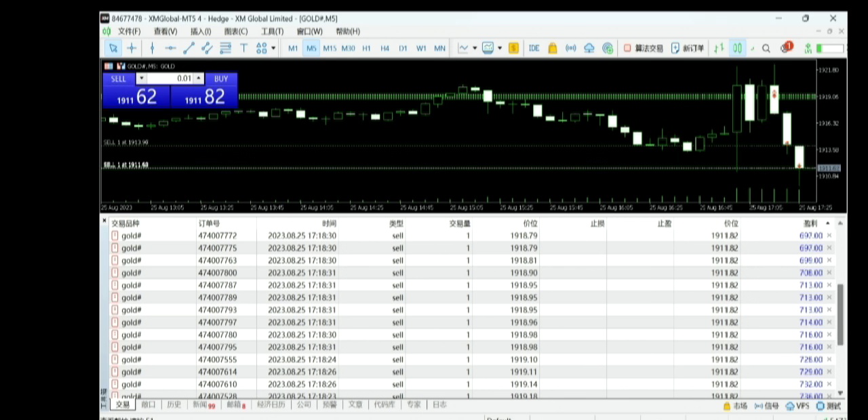The image size is (868, 420).
Task: Expand the drawing objects shapes dropdown
Action: 273,48
